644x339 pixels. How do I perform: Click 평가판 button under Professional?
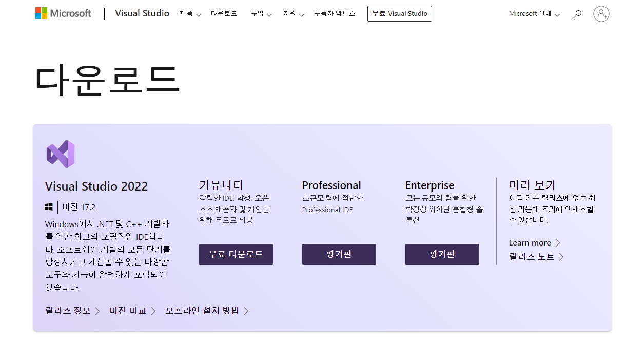tap(339, 254)
